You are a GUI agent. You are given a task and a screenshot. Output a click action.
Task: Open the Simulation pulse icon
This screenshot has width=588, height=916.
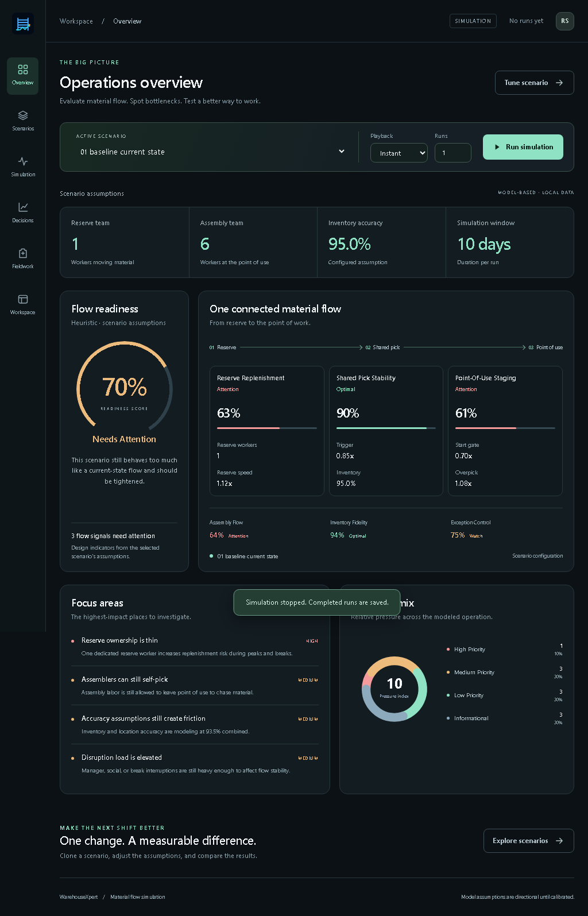click(23, 161)
